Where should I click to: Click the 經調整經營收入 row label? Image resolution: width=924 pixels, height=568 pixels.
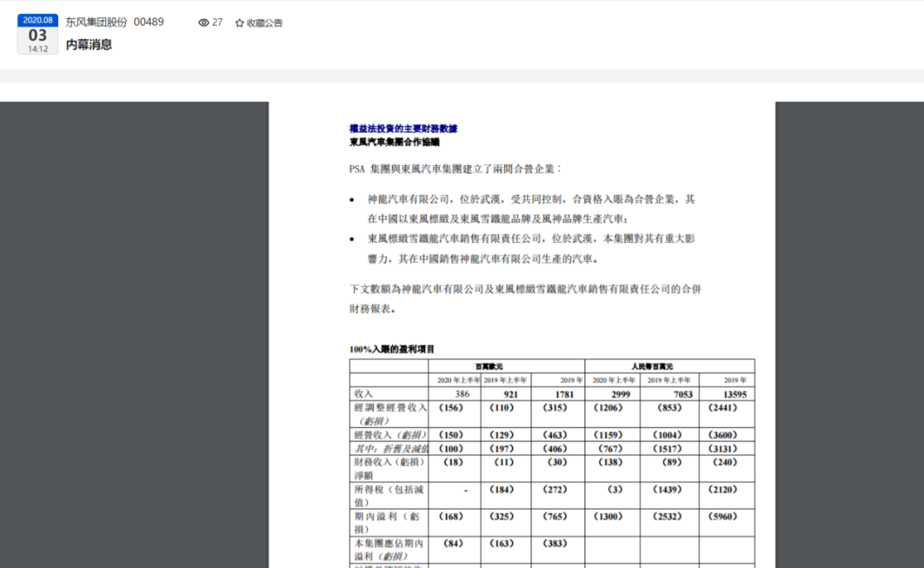(x=390, y=414)
